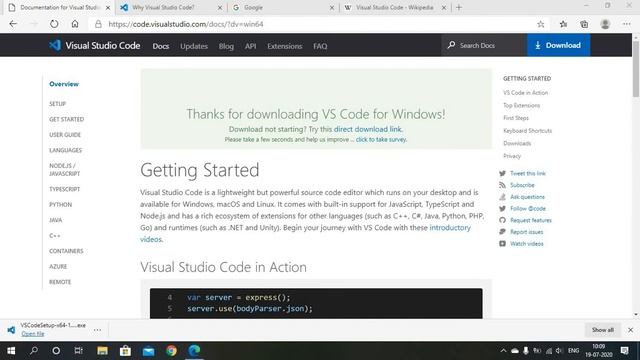Jump to Keyboard Shortcuts section link
The image size is (640, 360).
coord(527,131)
